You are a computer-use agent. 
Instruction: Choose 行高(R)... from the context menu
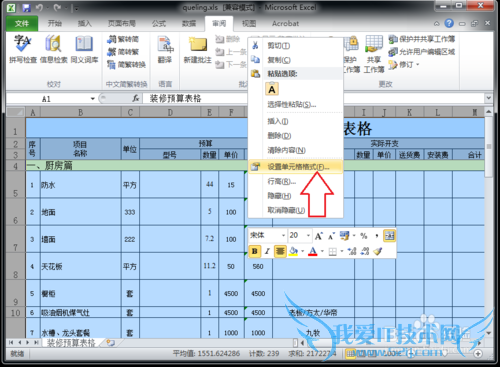[296, 181]
